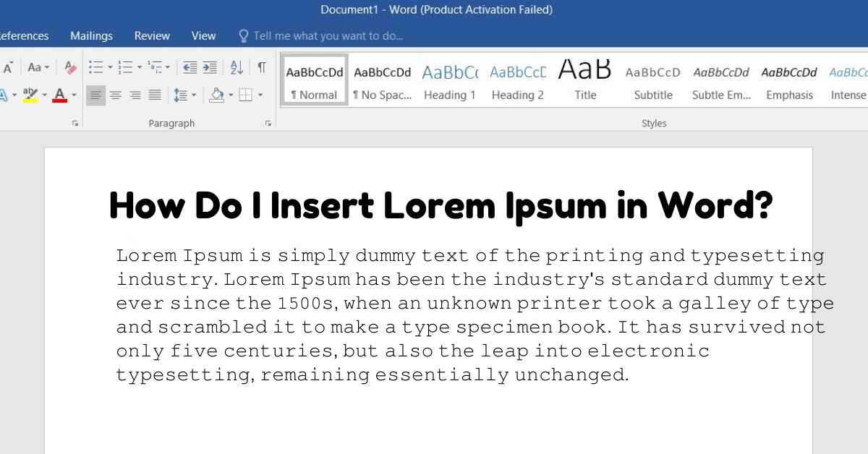The width and height of the screenshot is (868, 454).
Task: Apply a bulleted list
Action: (x=95, y=67)
